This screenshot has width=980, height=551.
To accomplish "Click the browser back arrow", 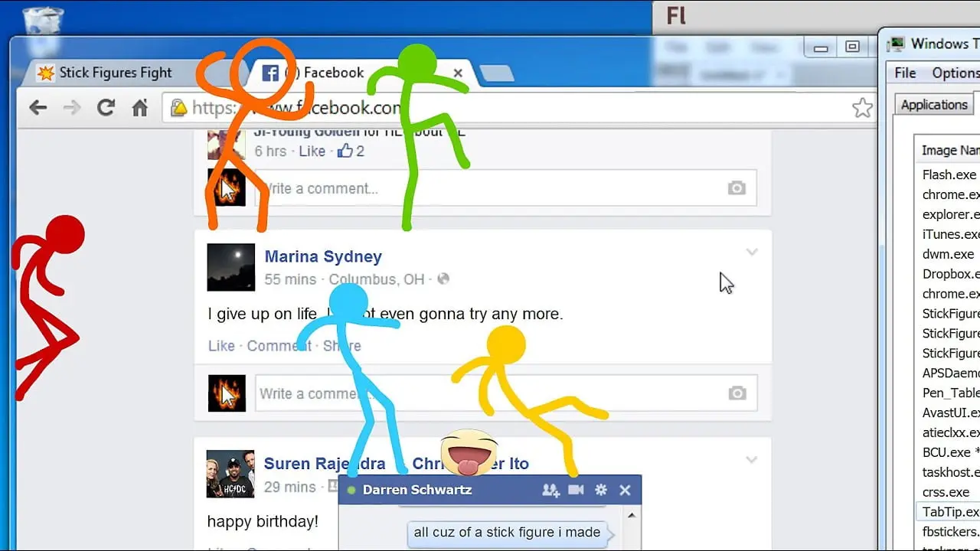I will (38, 108).
